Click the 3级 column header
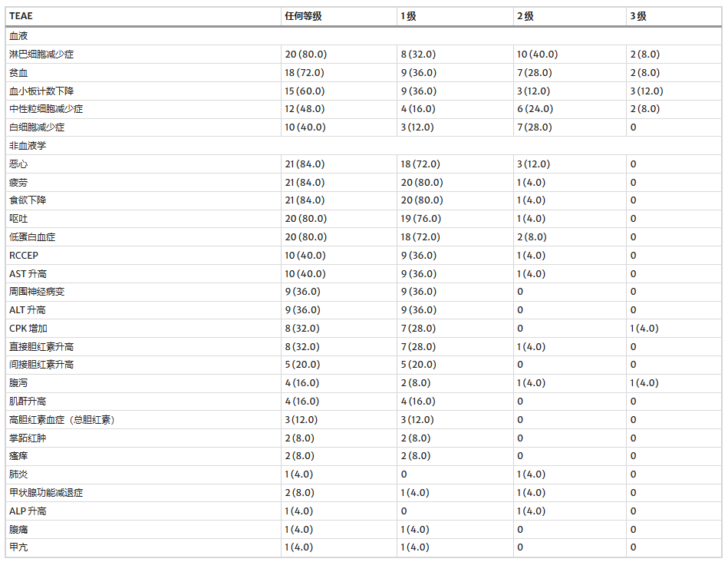This screenshot has width=728, height=562. coord(638,16)
